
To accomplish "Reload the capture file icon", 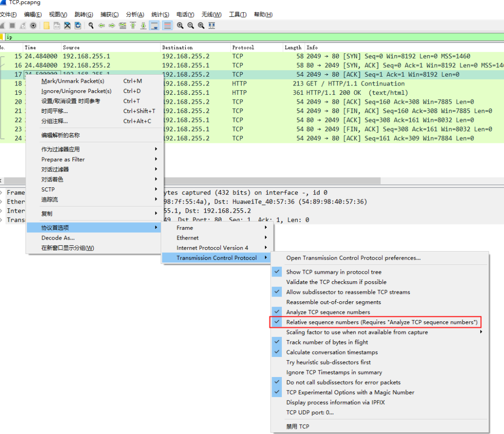I will 78,25.
